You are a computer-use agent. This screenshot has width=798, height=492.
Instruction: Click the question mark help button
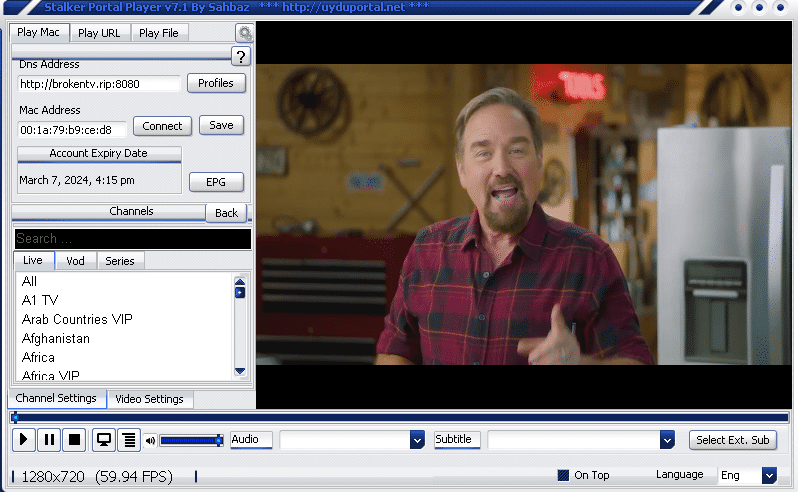[240, 56]
